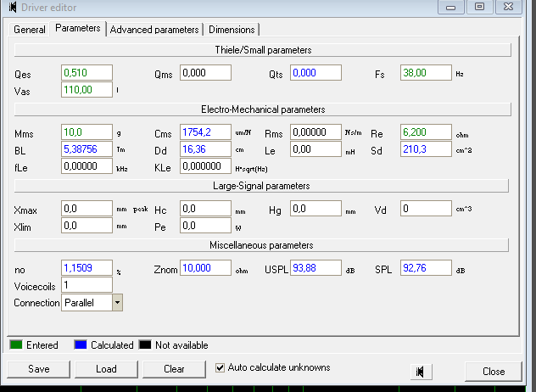Viewport: 536px width, 392px height.
Task: Expand the Connection dropdown showing Parallel
Action: tap(117, 302)
